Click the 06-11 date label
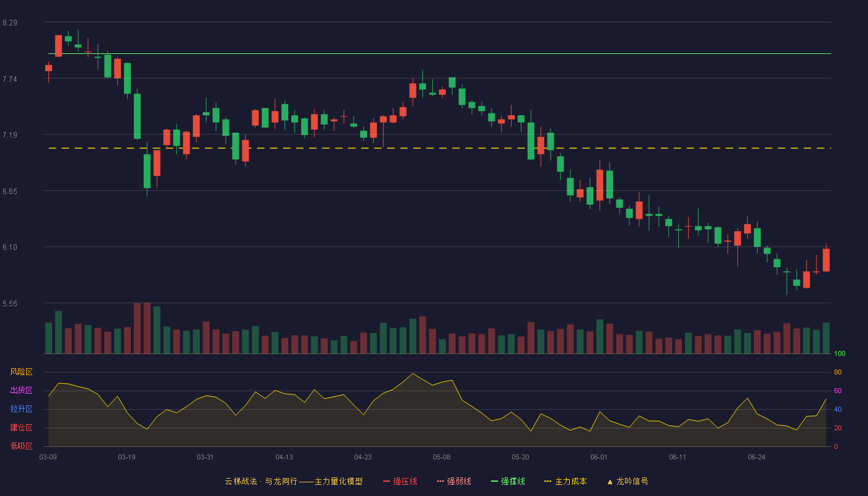Screen dimensions: 868x496 (x=678, y=458)
